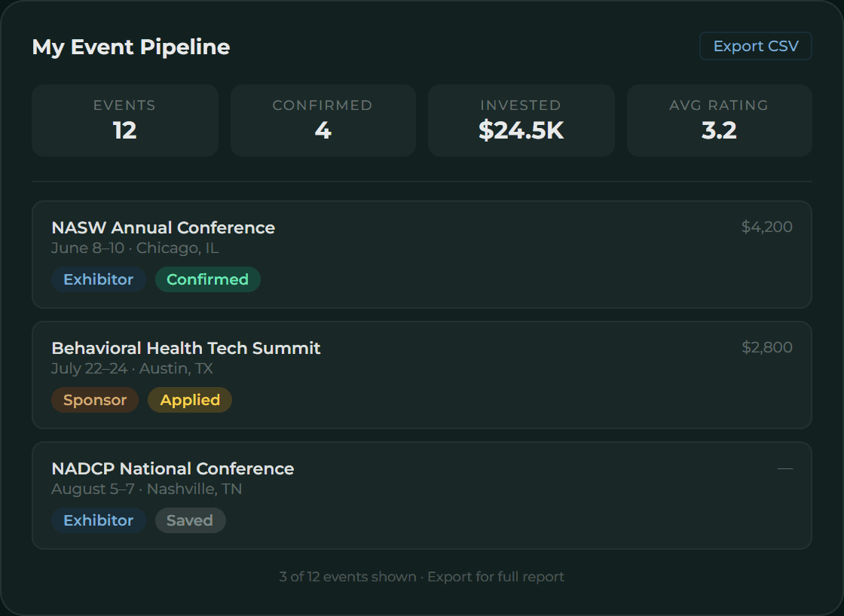Click the INVESTED $24.5K stat card
The image size is (844, 616).
[x=521, y=120]
